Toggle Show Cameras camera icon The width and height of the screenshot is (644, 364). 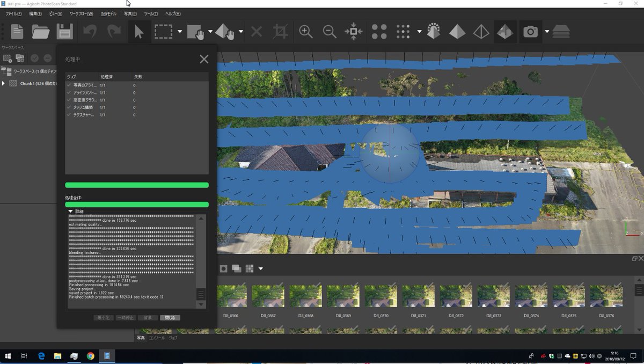tap(531, 32)
